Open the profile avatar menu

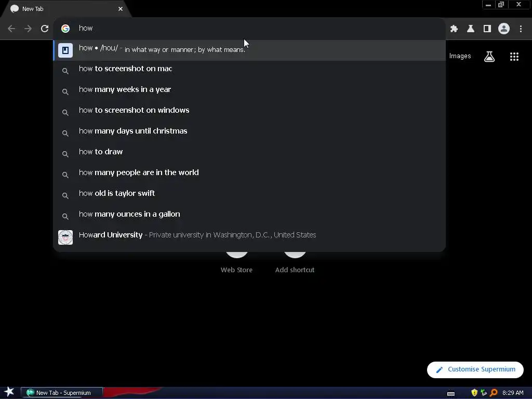tap(504, 29)
